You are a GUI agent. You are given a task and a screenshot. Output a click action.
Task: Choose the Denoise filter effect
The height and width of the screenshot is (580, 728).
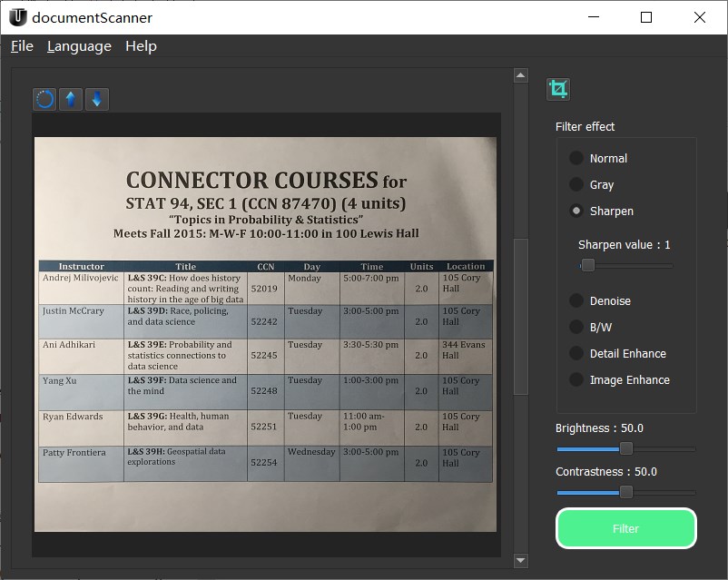click(x=599, y=301)
